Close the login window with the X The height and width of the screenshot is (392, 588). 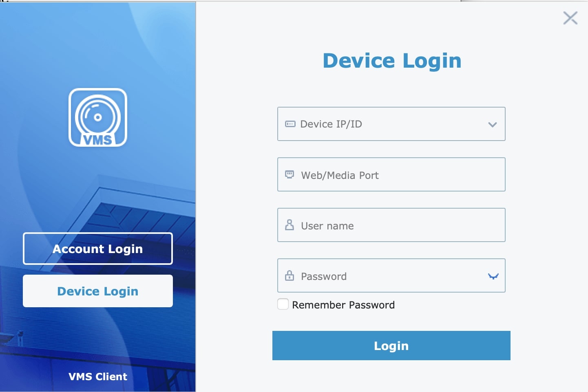click(570, 18)
